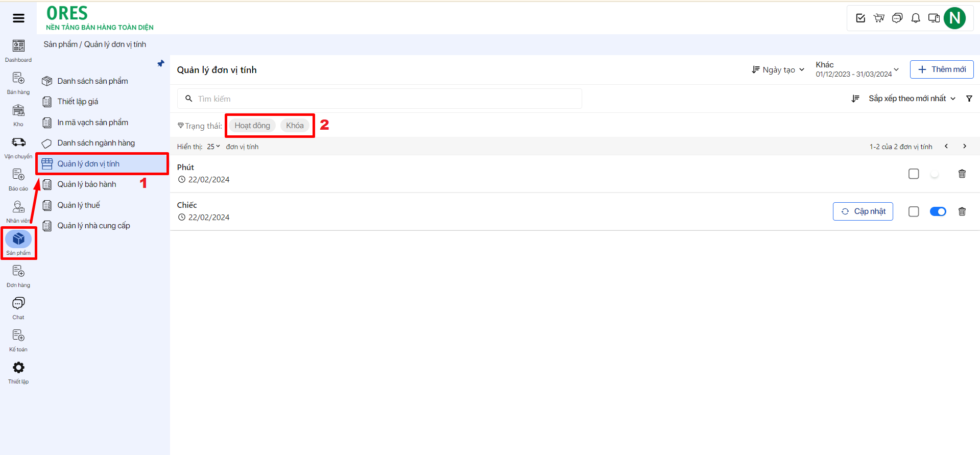Delete the Phút unit with trash icon
Image resolution: width=980 pixels, height=455 pixels.
tap(962, 174)
